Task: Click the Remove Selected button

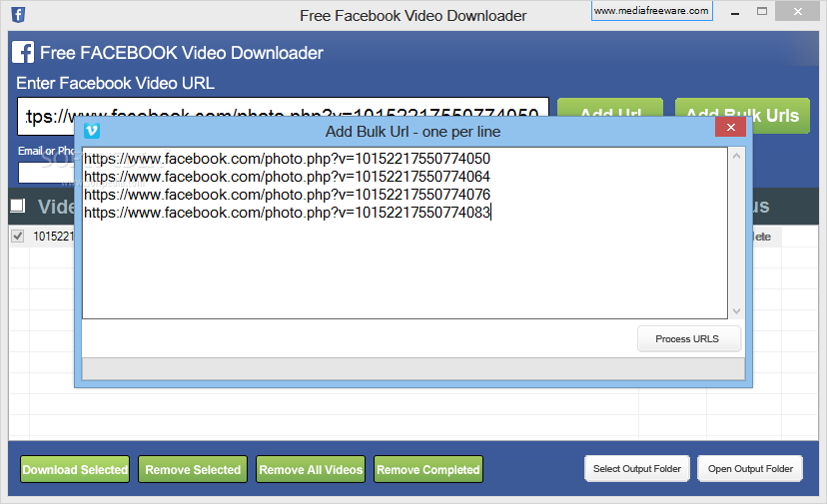Action: click(x=193, y=469)
